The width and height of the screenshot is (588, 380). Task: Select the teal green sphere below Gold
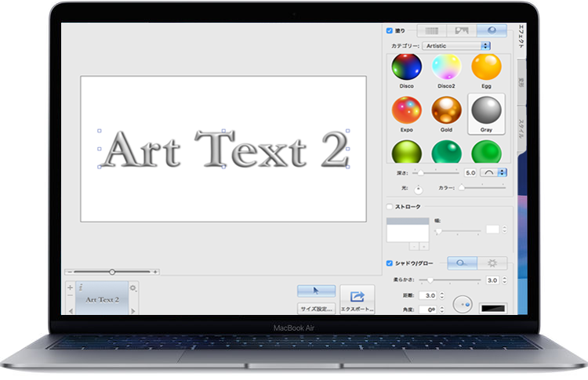tap(446, 152)
